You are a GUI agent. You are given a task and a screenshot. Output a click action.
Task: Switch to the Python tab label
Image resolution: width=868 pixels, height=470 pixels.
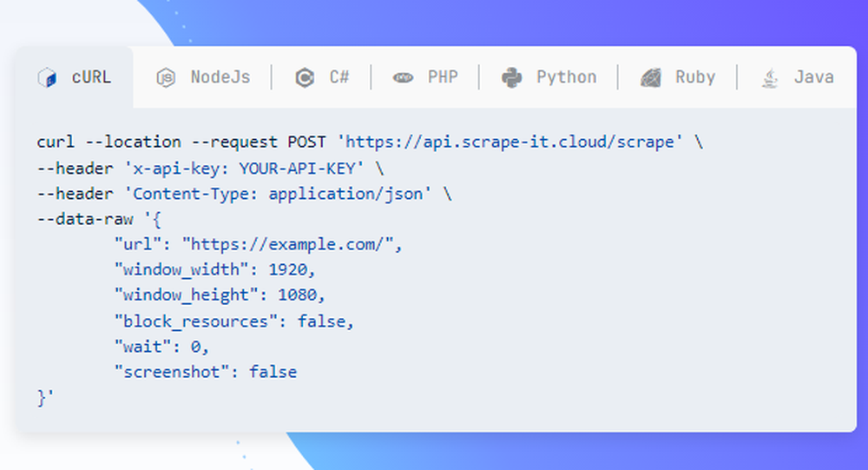click(566, 77)
